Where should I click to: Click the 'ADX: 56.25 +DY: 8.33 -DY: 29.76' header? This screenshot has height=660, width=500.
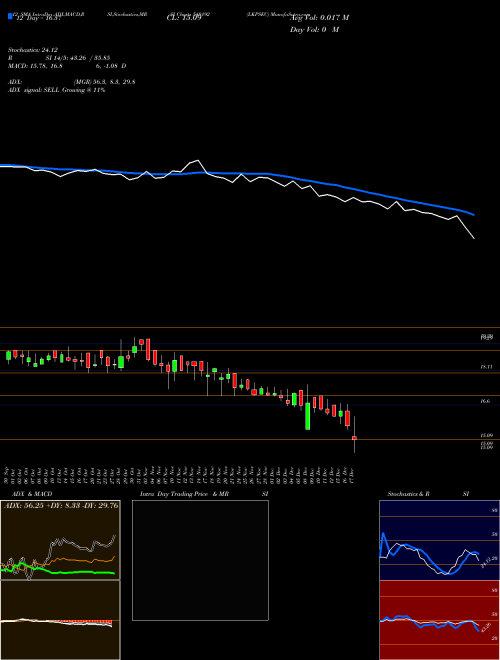[x=61, y=506]
